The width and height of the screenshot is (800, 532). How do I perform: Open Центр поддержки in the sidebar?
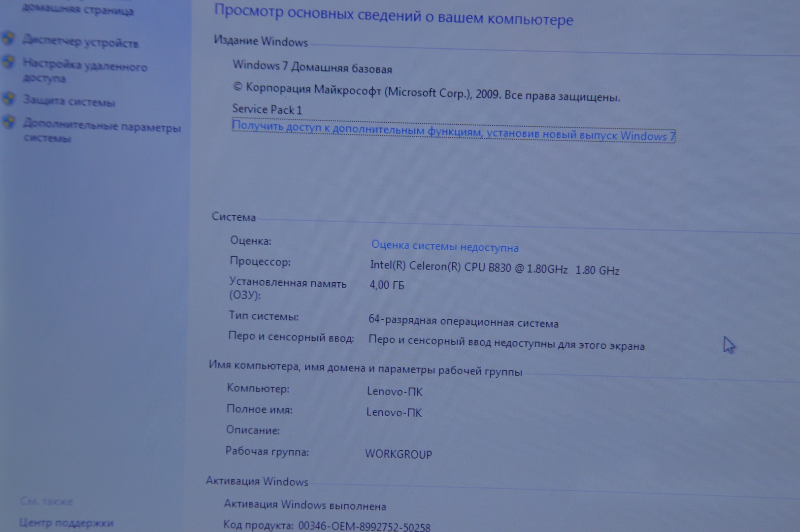point(66,523)
